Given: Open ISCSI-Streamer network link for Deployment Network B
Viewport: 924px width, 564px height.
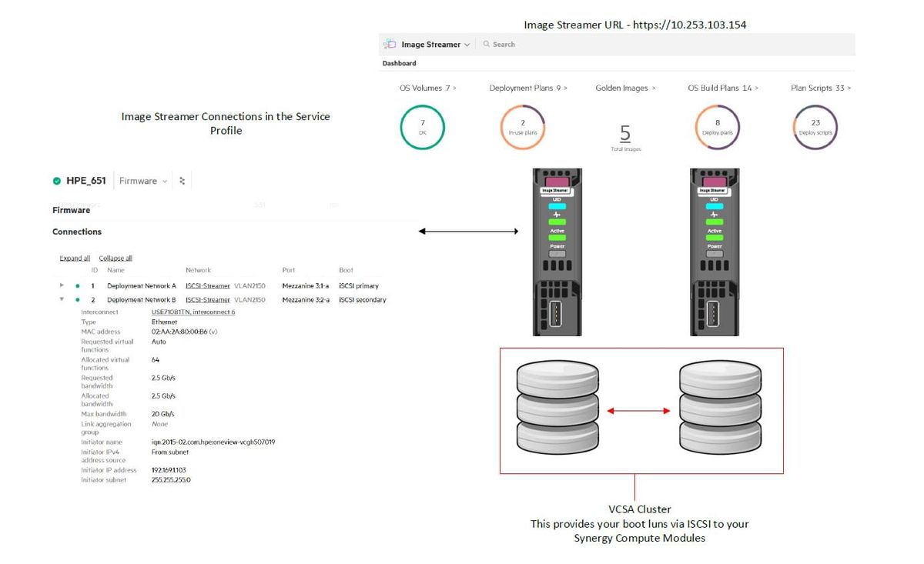Looking at the screenshot, I should tap(208, 300).
